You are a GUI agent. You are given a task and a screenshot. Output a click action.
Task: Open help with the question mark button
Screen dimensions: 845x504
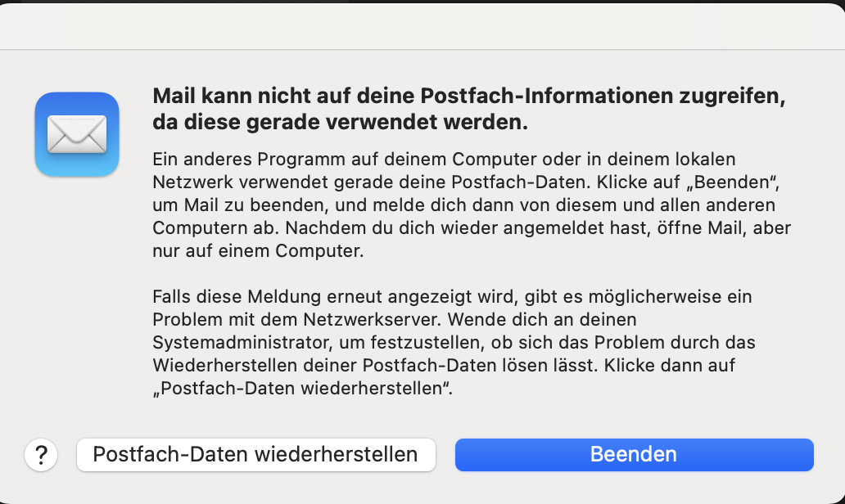click(42, 454)
